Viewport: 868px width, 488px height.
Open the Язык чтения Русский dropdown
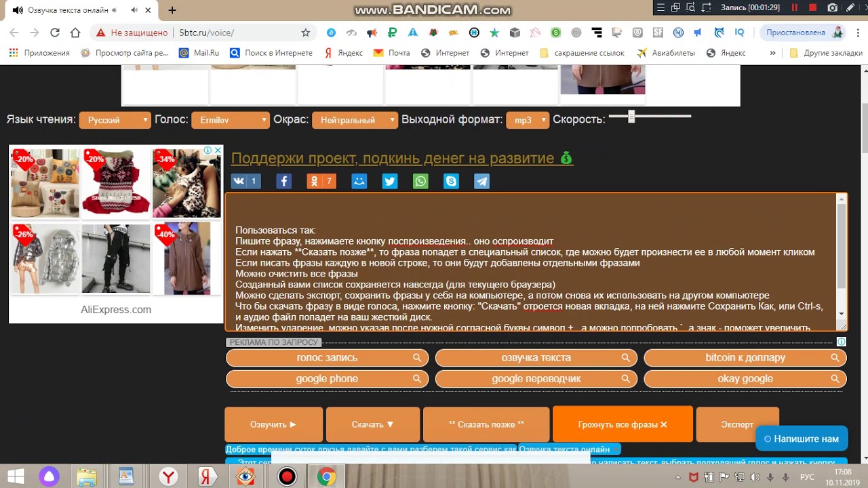click(115, 120)
